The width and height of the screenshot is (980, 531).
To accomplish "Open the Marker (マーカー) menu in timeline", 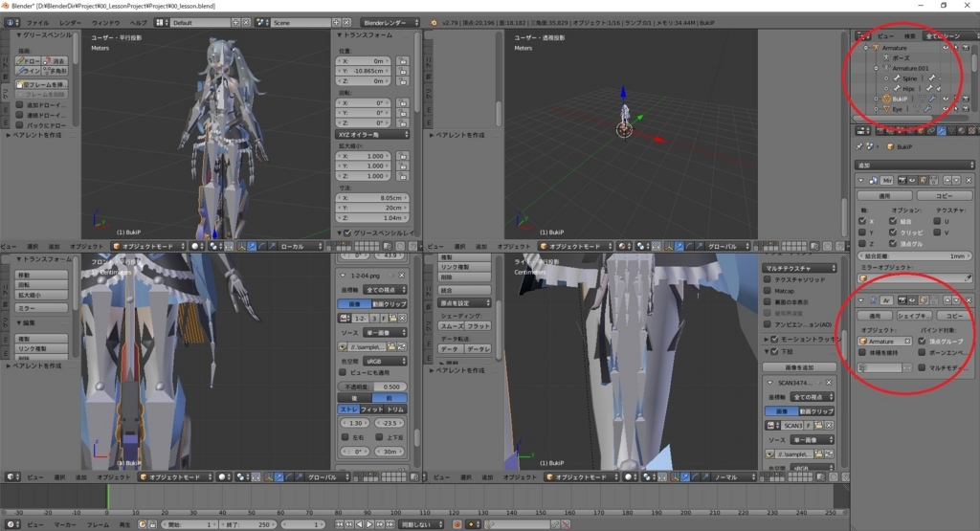I will (x=65, y=524).
